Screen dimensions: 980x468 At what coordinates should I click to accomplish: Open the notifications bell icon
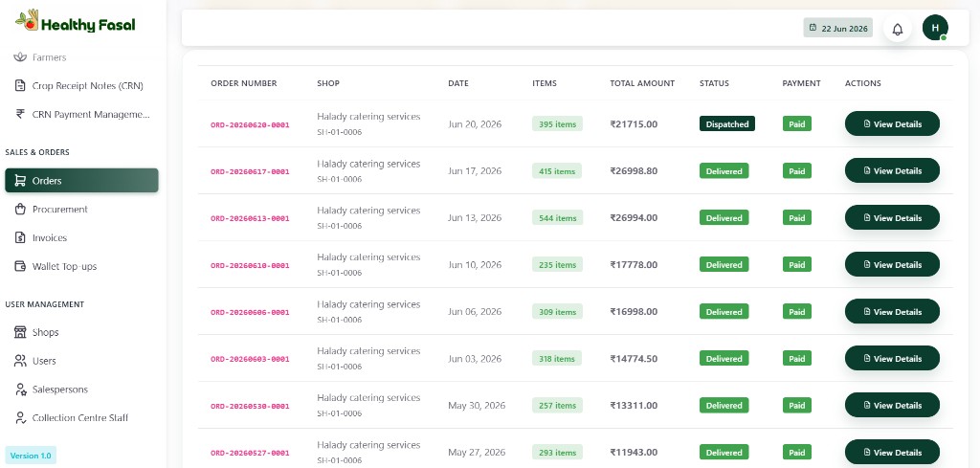coord(898,29)
